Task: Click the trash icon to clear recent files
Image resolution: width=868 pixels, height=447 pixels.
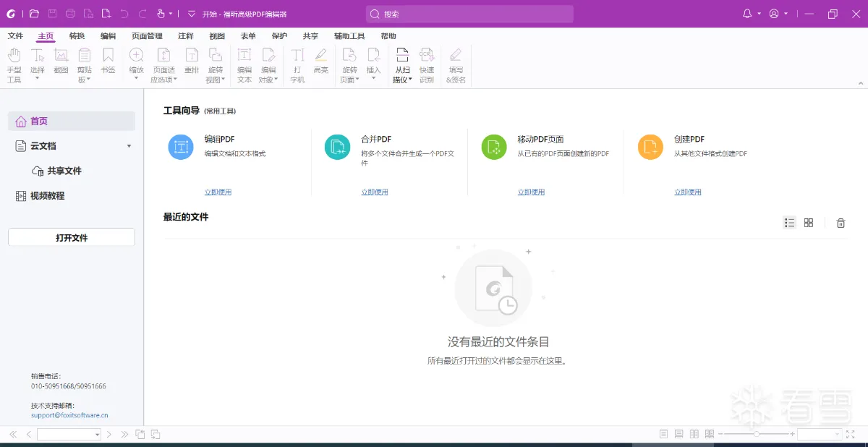Action: 841,223
